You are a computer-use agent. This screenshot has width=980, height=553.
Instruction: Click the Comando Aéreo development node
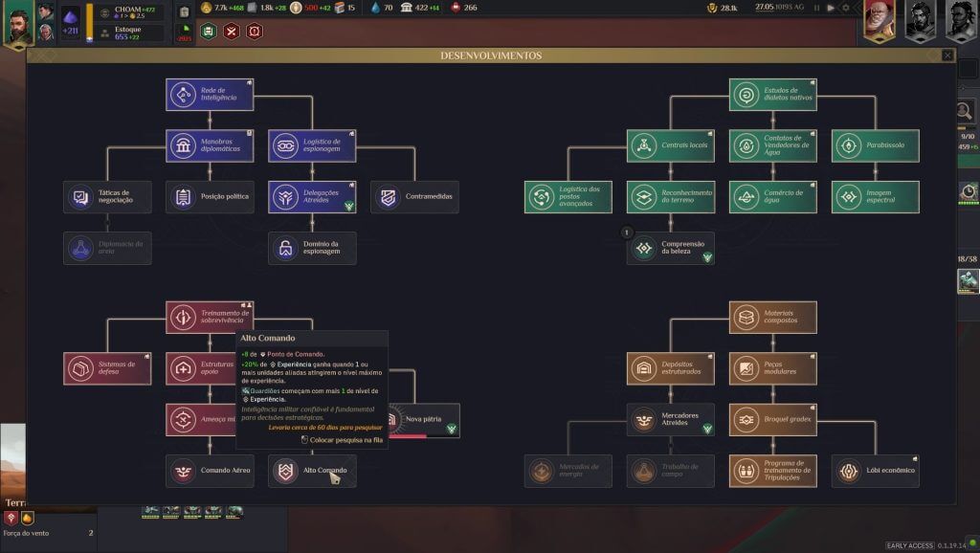click(x=210, y=471)
